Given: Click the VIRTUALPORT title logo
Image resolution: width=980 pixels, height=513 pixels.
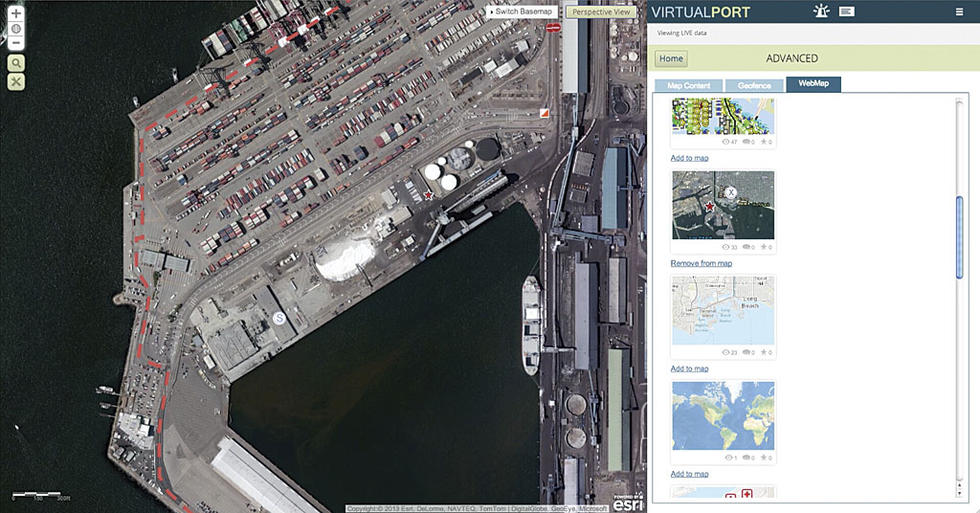Looking at the screenshot, I should click(701, 11).
